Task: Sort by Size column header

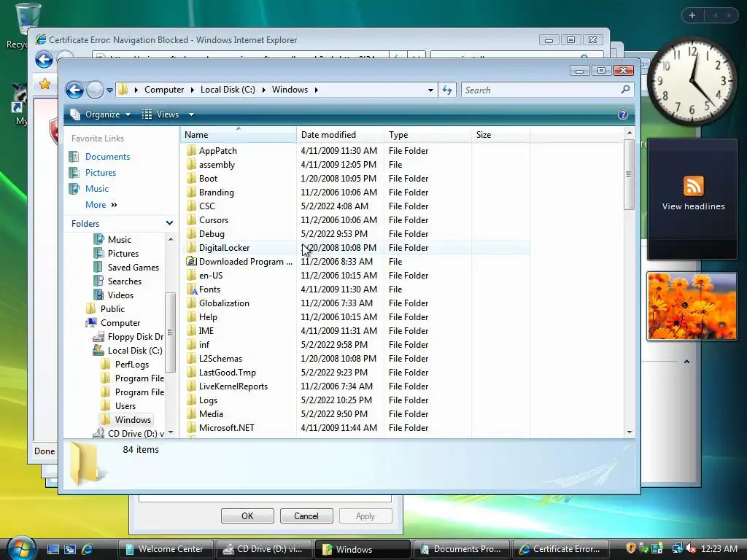Action: pyautogui.click(x=500, y=135)
